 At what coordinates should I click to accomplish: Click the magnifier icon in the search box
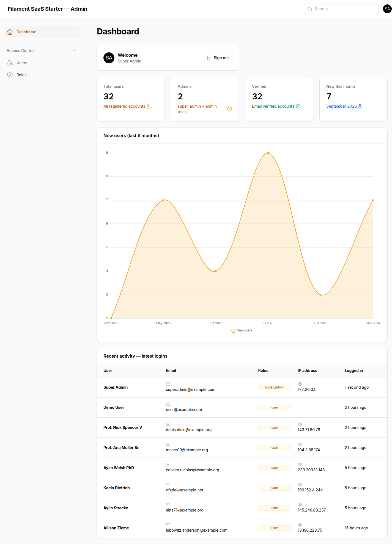[x=310, y=9]
